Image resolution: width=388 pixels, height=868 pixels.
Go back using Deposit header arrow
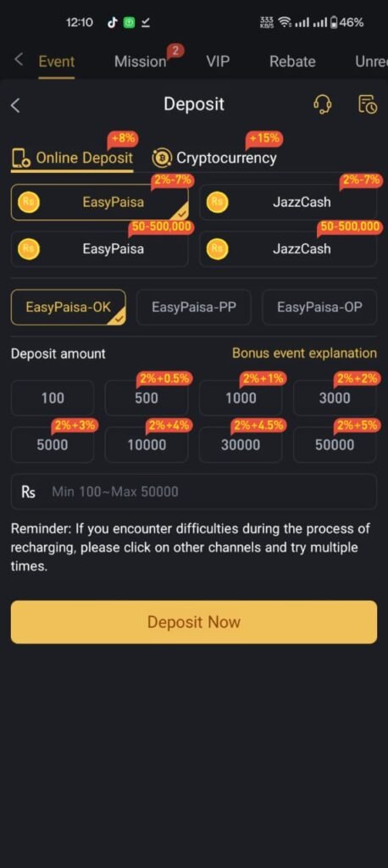pyautogui.click(x=15, y=105)
